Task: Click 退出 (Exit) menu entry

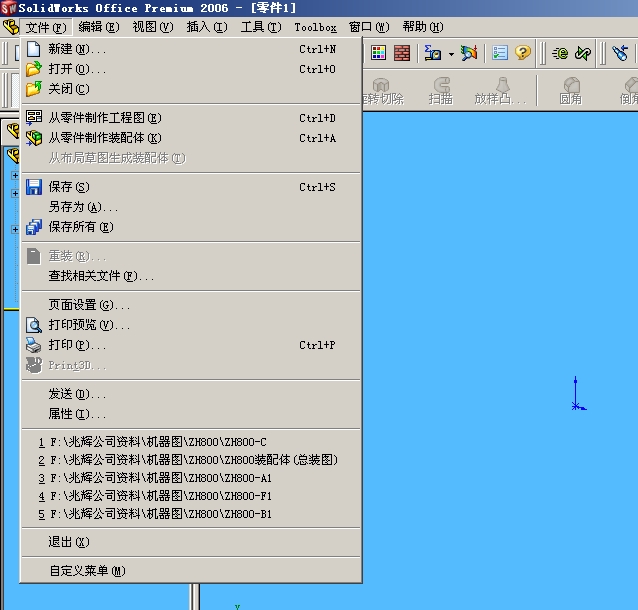Action: 191,542
